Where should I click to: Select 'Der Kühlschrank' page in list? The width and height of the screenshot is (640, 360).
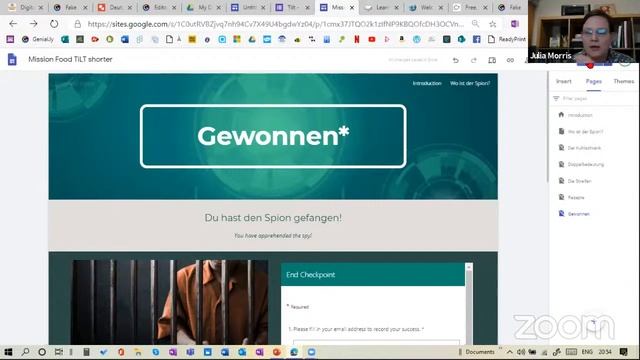coord(584,148)
